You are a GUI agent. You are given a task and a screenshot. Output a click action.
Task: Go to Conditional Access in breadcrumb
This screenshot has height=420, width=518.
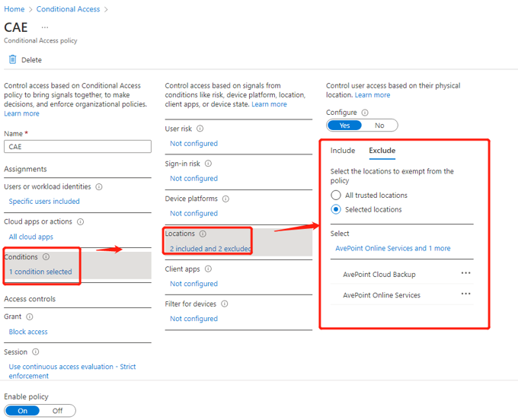pyautogui.click(x=68, y=9)
